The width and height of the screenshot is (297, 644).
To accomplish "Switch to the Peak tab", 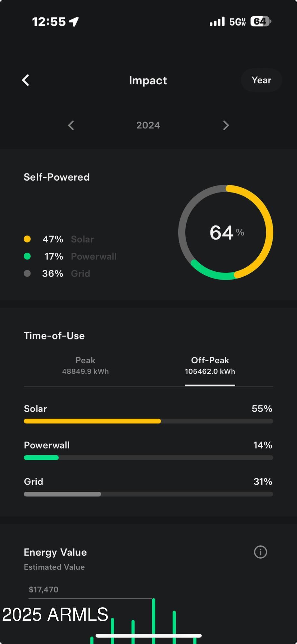I will [x=85, y=365].
